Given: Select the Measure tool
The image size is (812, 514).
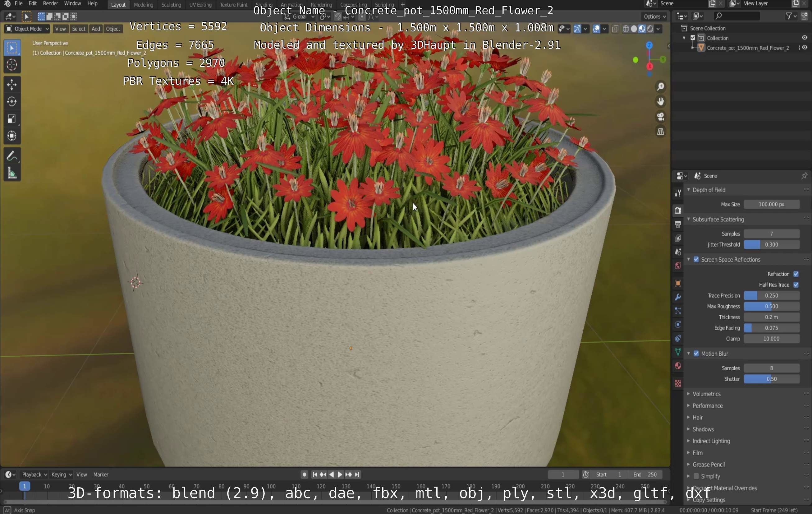Looking at the screenshot, I should [12, 173].
